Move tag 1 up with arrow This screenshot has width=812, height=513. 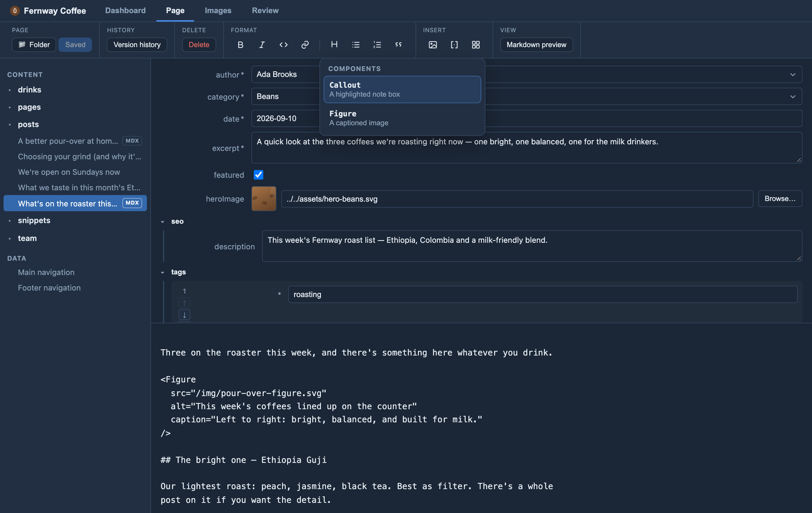(184, 302)
